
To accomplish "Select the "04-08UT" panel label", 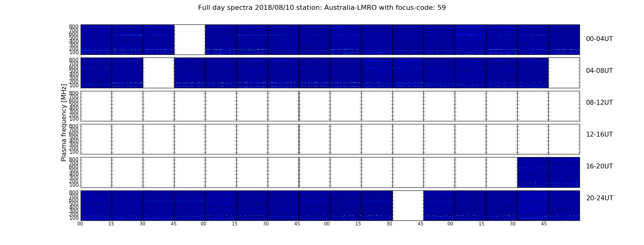I will (599, 71).
